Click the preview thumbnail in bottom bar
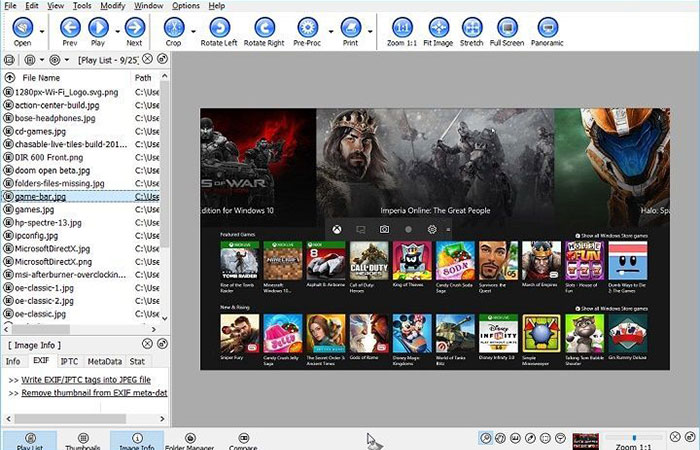The height and width of the screenshot is (450, 700). coord(586,441)
